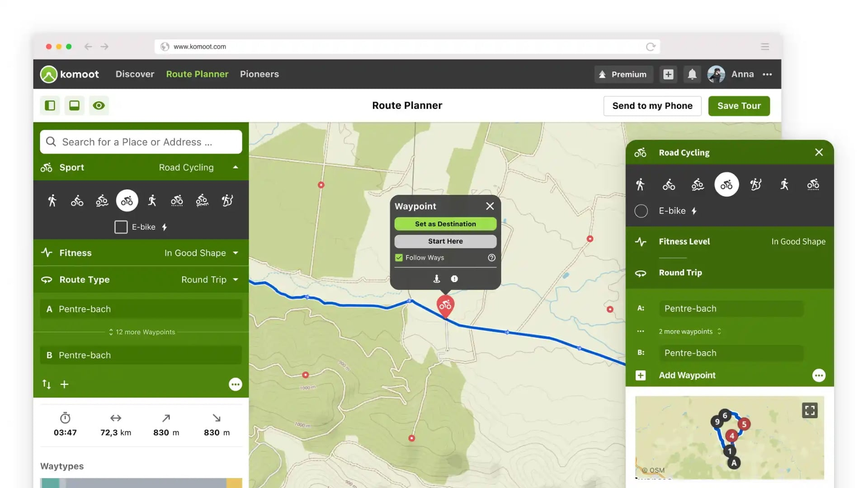Viewport: 868px width, 488px height.
Task: Select waypoint B Pentre-bach in left panel
Action: (141, 355)
